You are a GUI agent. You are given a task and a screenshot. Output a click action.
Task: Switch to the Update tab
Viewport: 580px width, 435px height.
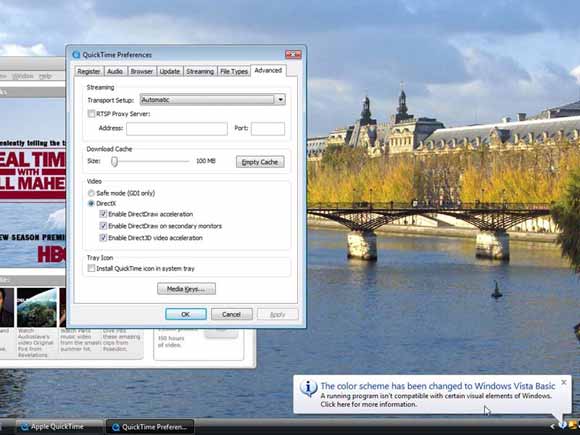(x=170, y=71)
